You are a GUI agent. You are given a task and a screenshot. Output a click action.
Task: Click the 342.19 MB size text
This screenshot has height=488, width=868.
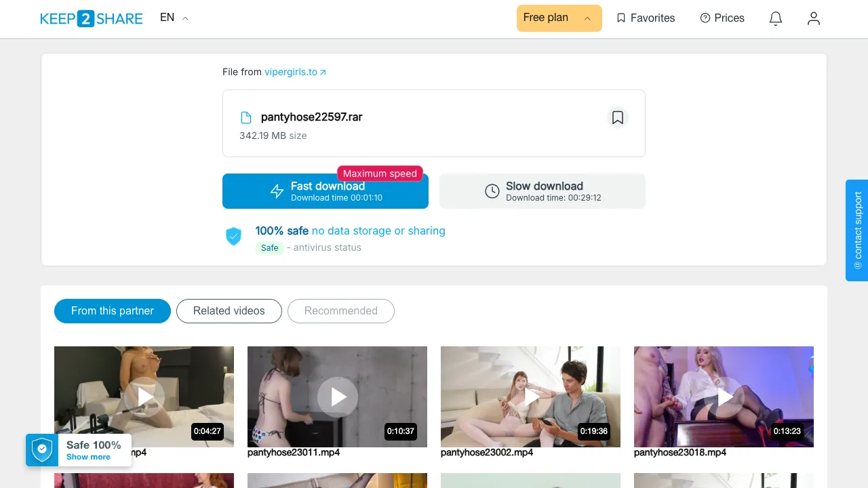click(x=273, y=136)
